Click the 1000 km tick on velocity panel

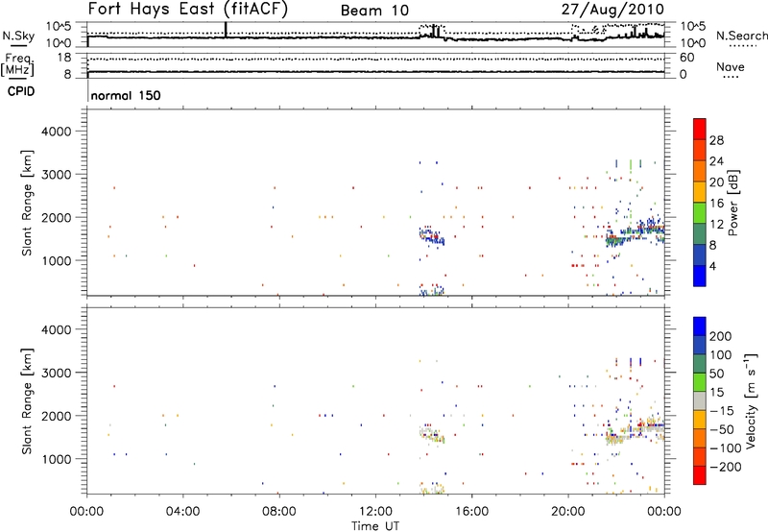coord(57,459)
